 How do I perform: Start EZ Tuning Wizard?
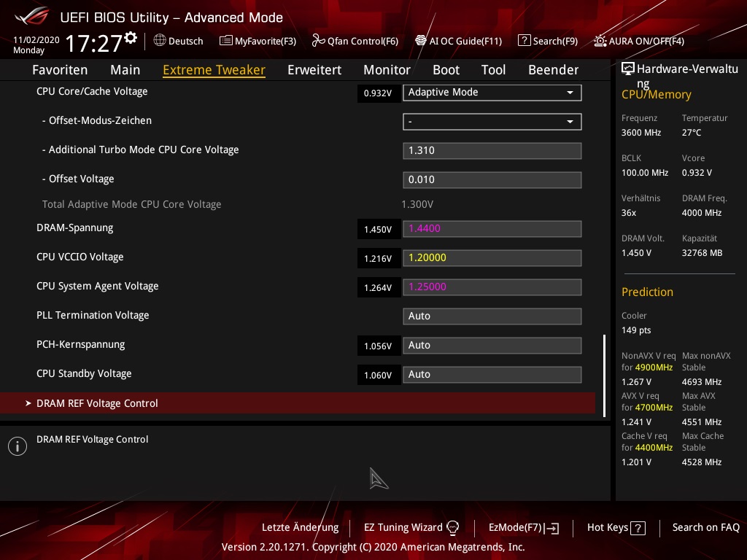click(x=411, y=528)
